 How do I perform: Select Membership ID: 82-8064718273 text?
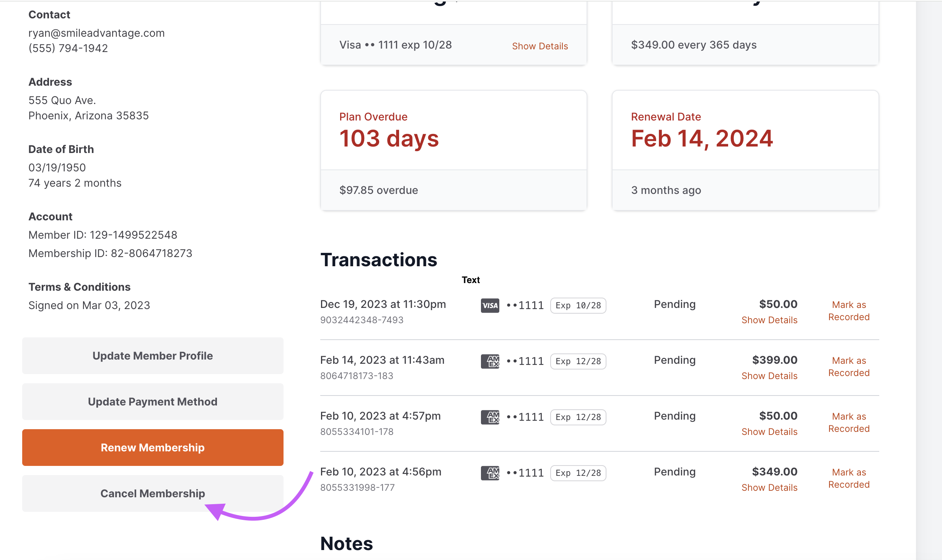click(x=110, y=253)
